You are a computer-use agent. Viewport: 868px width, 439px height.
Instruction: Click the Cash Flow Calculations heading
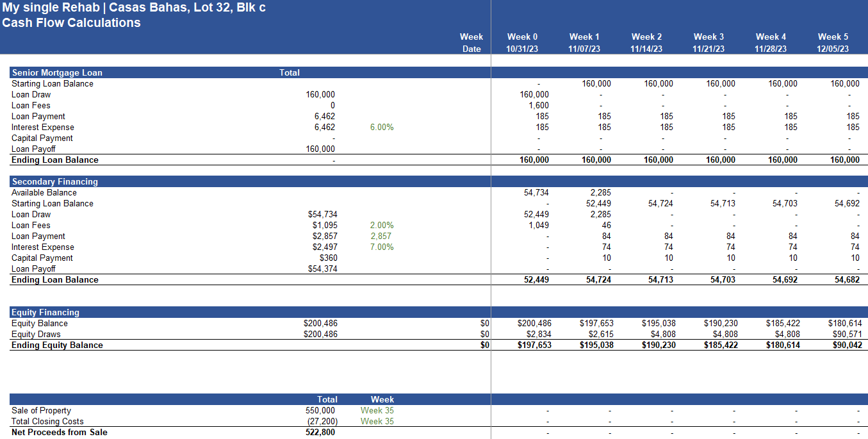click(71, 23)
